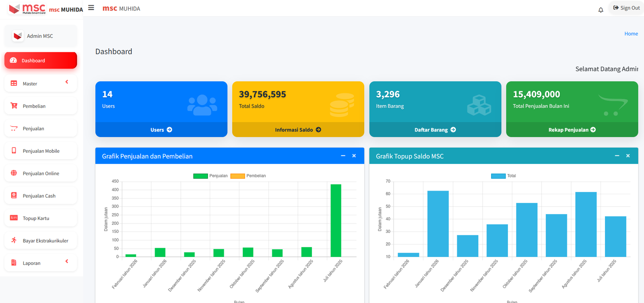
Task: Toggle Pembelian legend in sales chart
Action: coord(248,176)
